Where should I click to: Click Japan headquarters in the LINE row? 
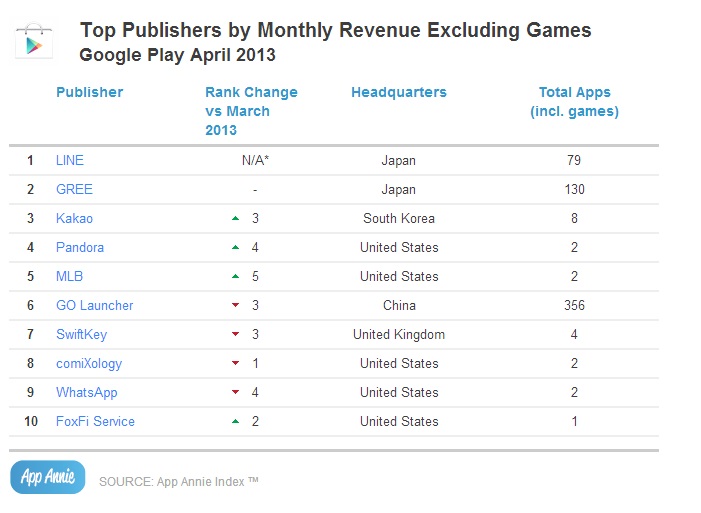coord(398,161)
